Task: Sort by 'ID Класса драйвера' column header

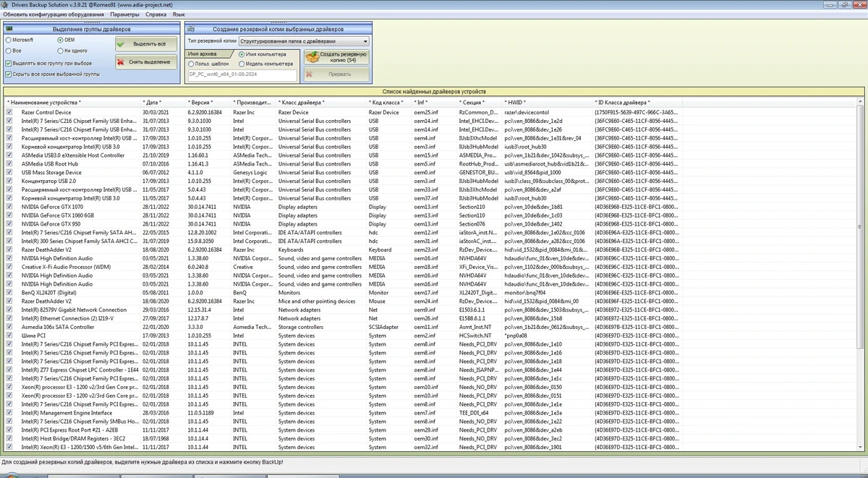Action: (637, 103)
